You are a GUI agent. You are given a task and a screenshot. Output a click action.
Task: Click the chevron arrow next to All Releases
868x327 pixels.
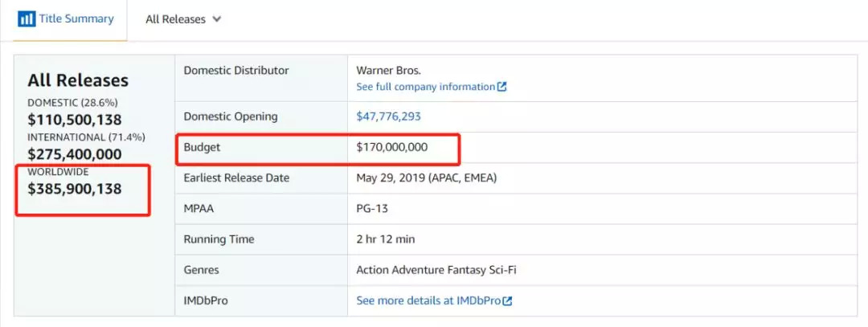coord(216,18)
